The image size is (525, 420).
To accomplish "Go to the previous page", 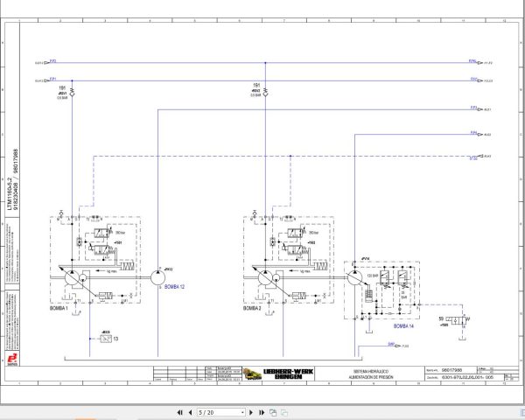I will [x=190, y=413].
